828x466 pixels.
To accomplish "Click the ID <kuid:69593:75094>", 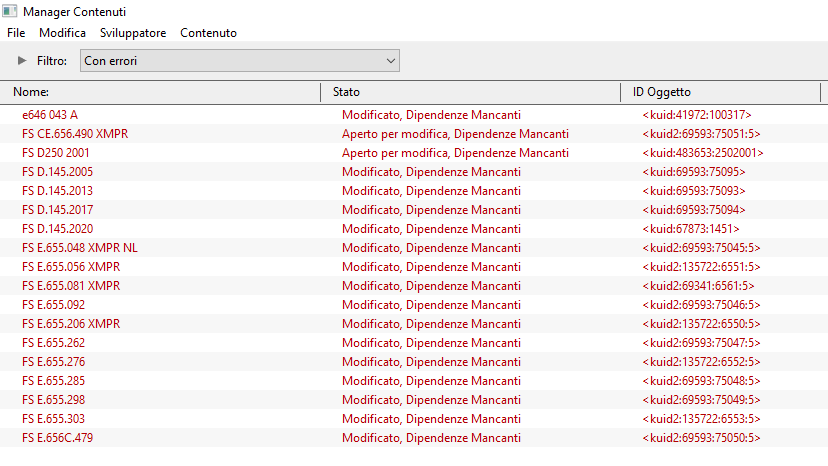I will (x=694, y=210).
